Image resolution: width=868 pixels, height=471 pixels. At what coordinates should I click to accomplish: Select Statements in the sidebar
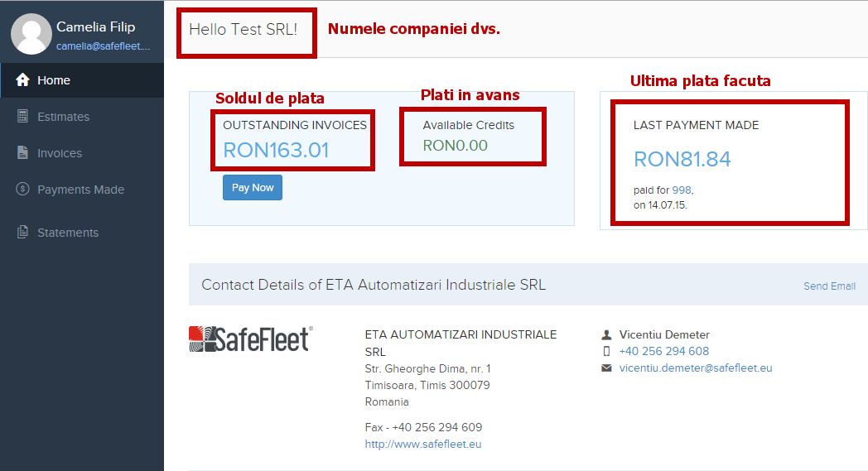pyautogui.click(x=68, y=233)
